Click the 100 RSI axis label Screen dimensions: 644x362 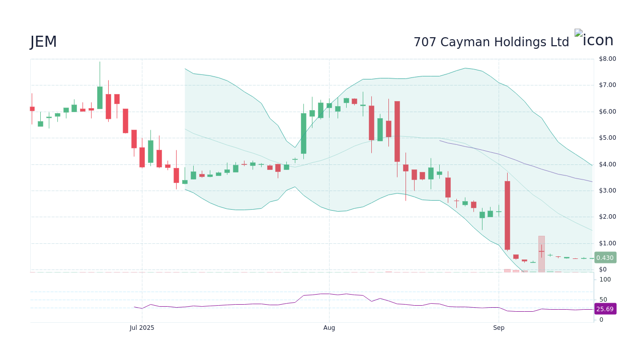tap(605, 280)
